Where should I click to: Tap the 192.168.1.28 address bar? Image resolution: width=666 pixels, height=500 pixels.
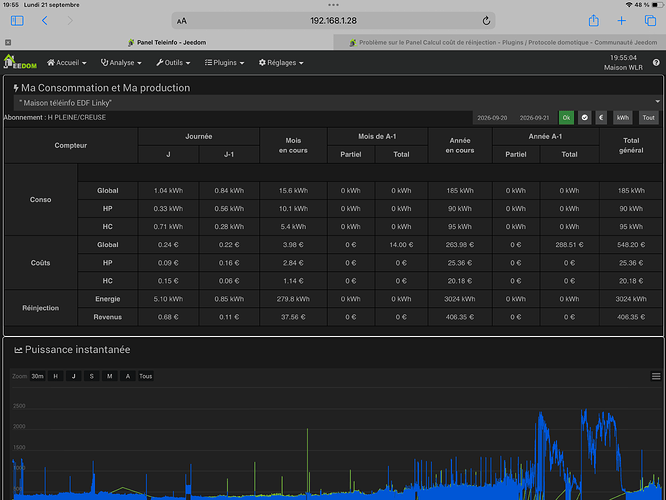pyautogui.click(x=333, y=21)
